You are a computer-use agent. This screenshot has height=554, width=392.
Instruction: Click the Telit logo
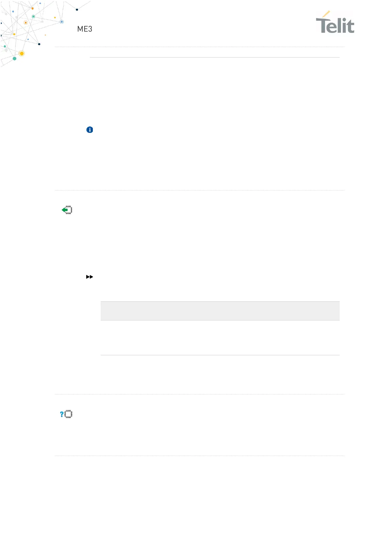click(x=335, y=25)
